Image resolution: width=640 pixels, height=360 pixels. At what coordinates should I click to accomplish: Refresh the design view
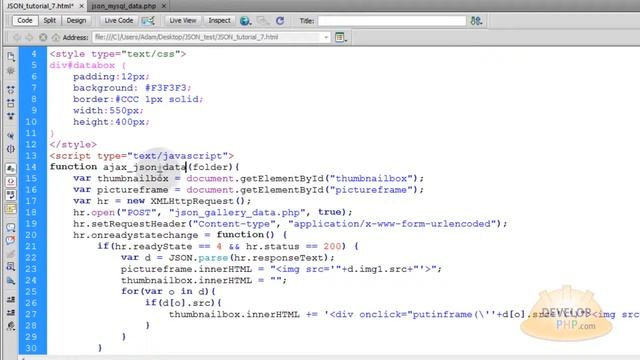point(280,21)
